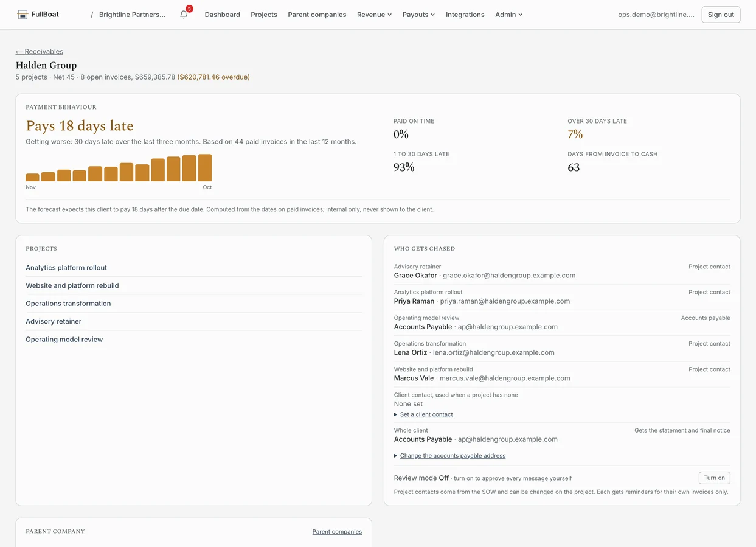Open the Integrations page
This screenshot has width=756, height=547.
pyautogui.click(x=465, y=15)
